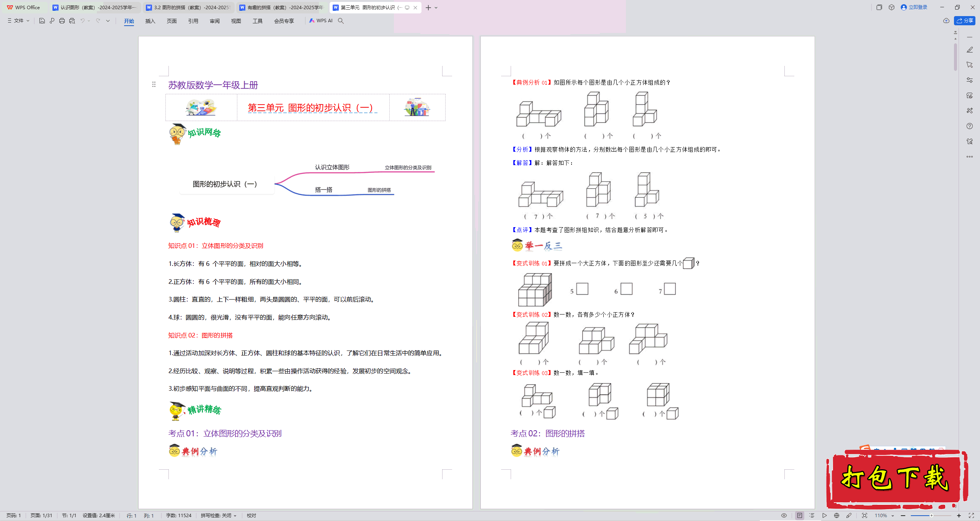Click the 分享 share button
This screenshot has width=980, height=521.
point(965,21)
